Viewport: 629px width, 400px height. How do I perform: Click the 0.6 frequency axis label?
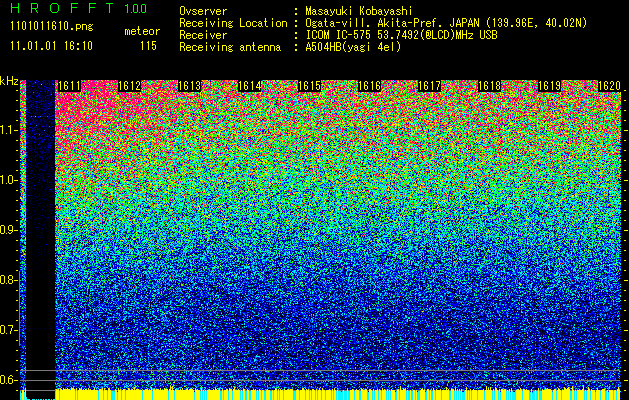click(9, 380)
